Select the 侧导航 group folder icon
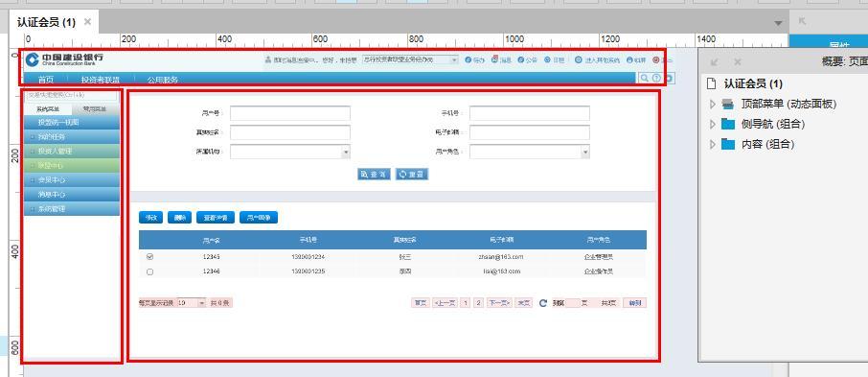 pyautogui.click(x=728, y=124)
